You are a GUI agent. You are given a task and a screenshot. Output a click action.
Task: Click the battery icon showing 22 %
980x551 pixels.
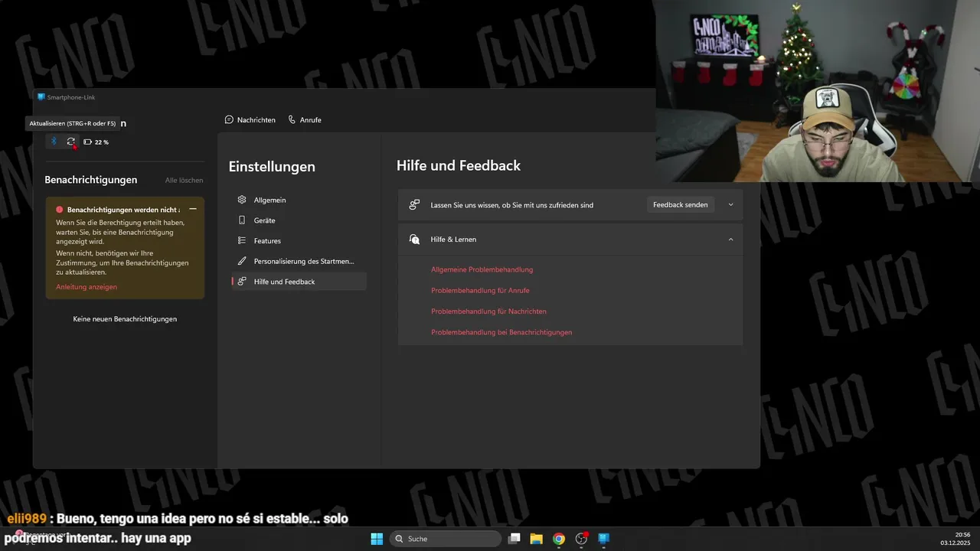[x=88, y=142]
